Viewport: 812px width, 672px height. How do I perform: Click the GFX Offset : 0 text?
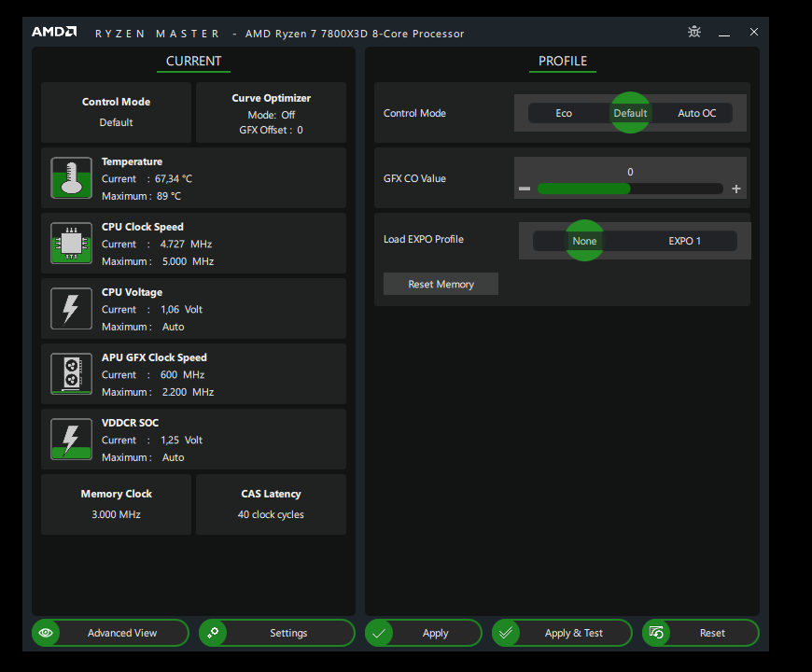[271, 130]
